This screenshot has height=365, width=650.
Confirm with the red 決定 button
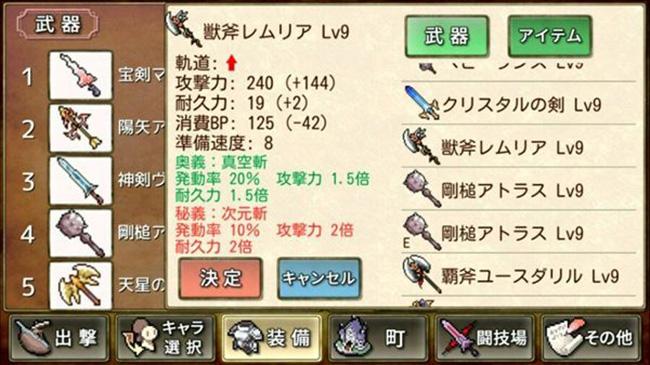click(x=220, y=278)
